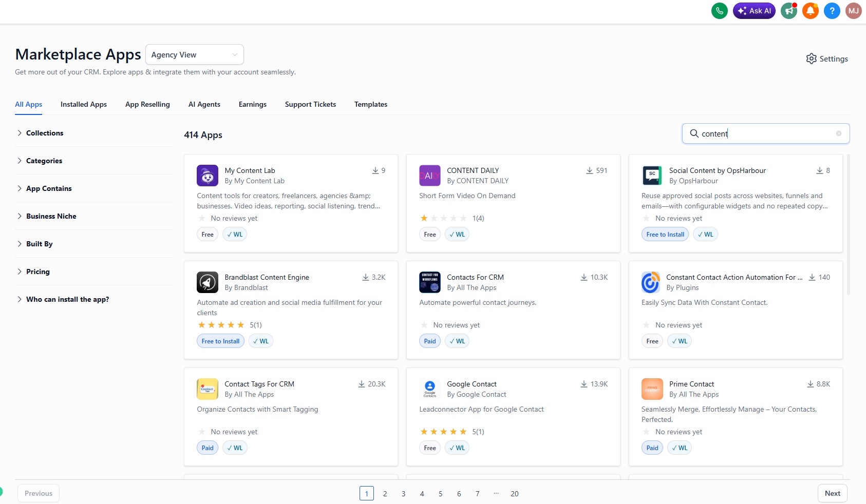Image resolution: width=866 pixels, height=504 pixels.
Task: Click the green phone call icon
Action: click(719, 11)
